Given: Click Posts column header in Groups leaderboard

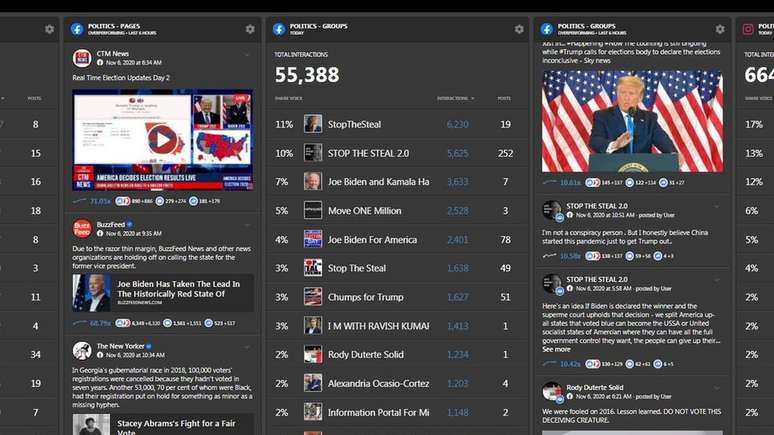Looking at the screenshot, I should (504, 98).
